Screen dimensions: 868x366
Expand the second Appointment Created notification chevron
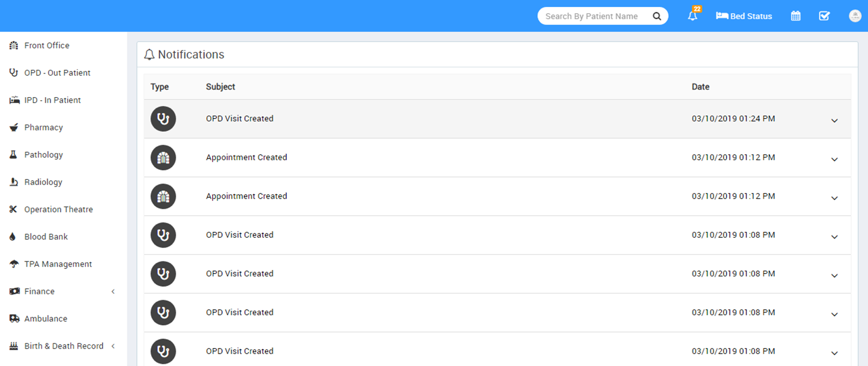(x=834, y=198)
